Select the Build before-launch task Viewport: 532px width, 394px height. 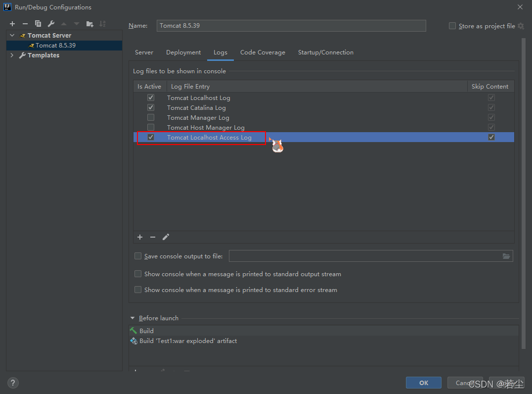tap(324, 331)
